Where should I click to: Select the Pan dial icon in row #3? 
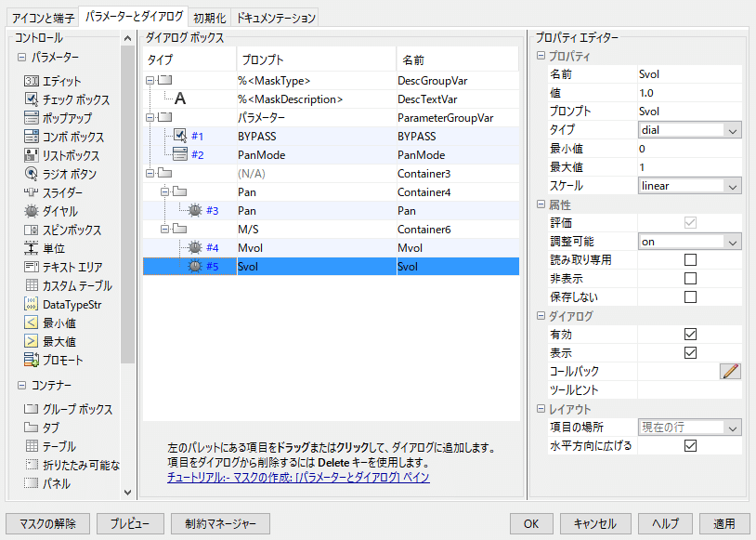point(195,210)
